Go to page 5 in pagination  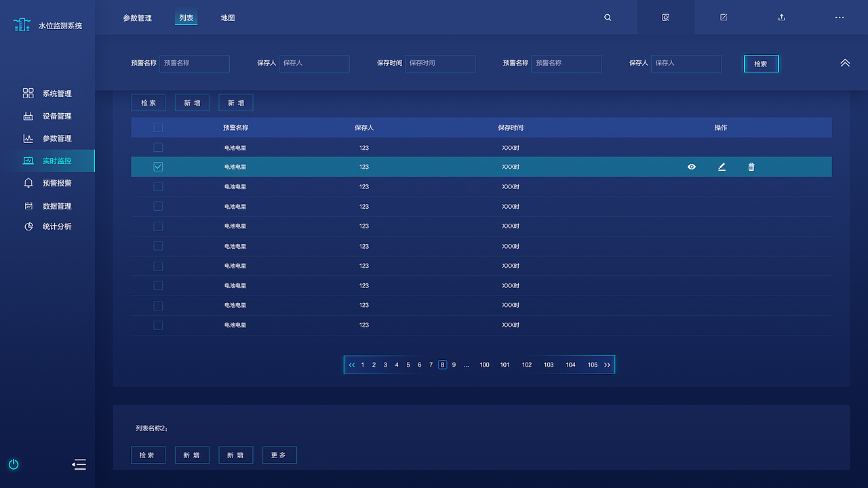click(x=408, y=365)
